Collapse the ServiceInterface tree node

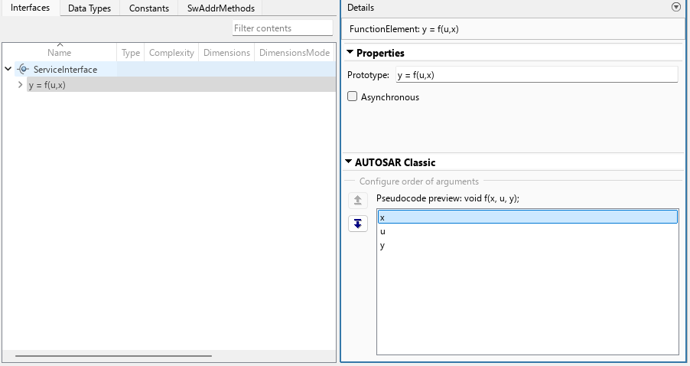pyautogui.click(x=8, y=69)
